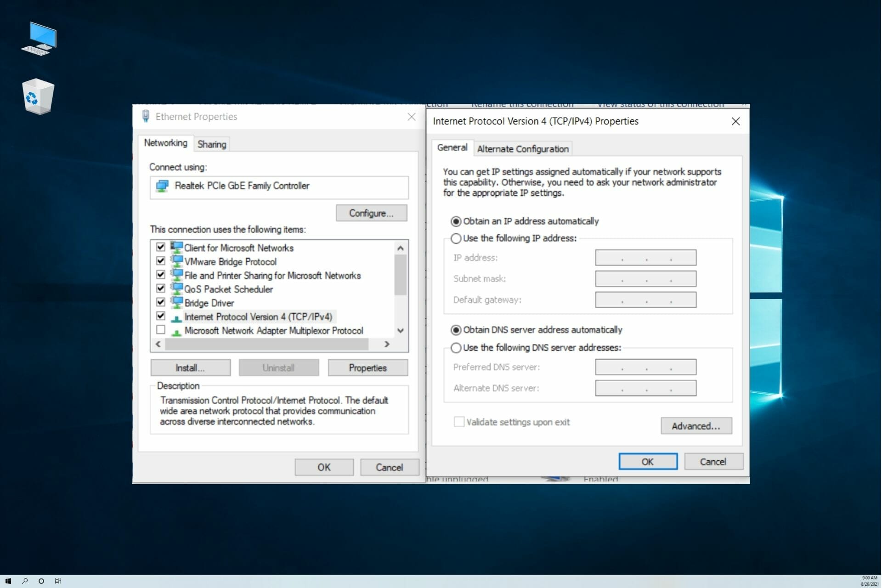Screen dimensions: 882x588
Task: Click the Realtek PCIe GbE Family Controller box
Action: [x=279, y=187]
